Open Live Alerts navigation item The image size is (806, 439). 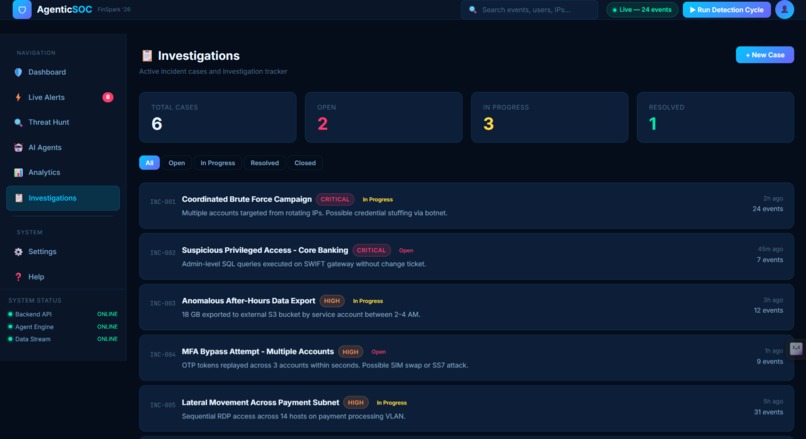click(x=63, y=97)
